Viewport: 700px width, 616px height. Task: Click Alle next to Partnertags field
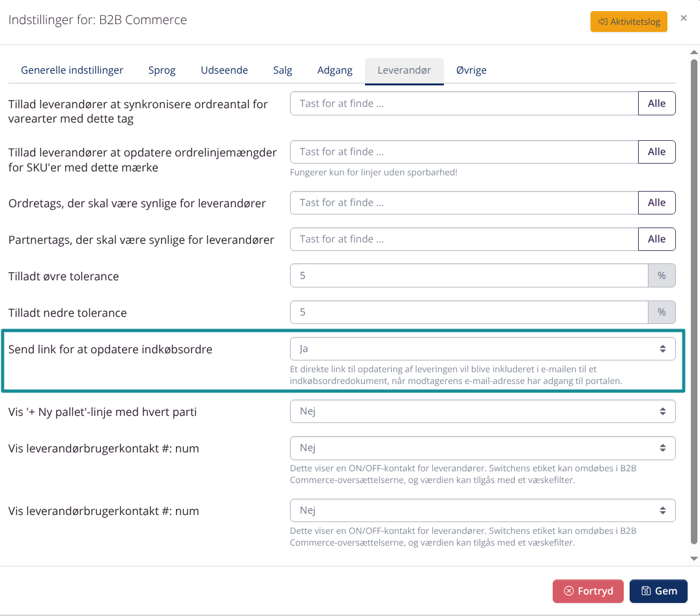(657, 239)
